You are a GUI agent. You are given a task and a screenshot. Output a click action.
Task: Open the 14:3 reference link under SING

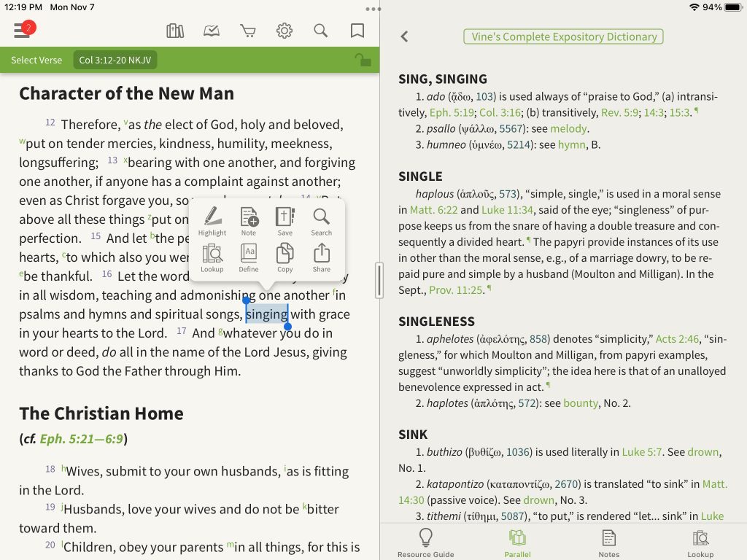pos(654,112)
